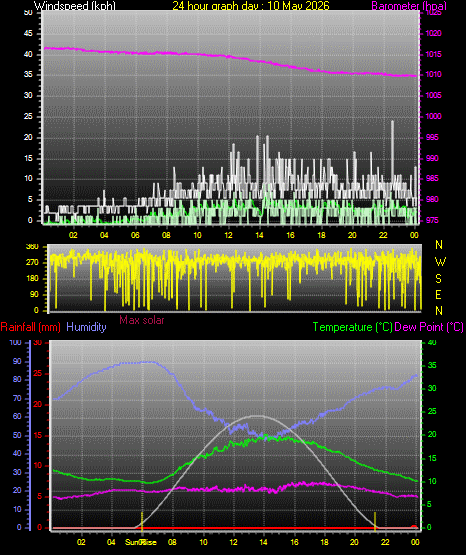This screenshot has width=466, height=555.
Task: Click the 1000 barometer axis value
Action: point(433,116)
